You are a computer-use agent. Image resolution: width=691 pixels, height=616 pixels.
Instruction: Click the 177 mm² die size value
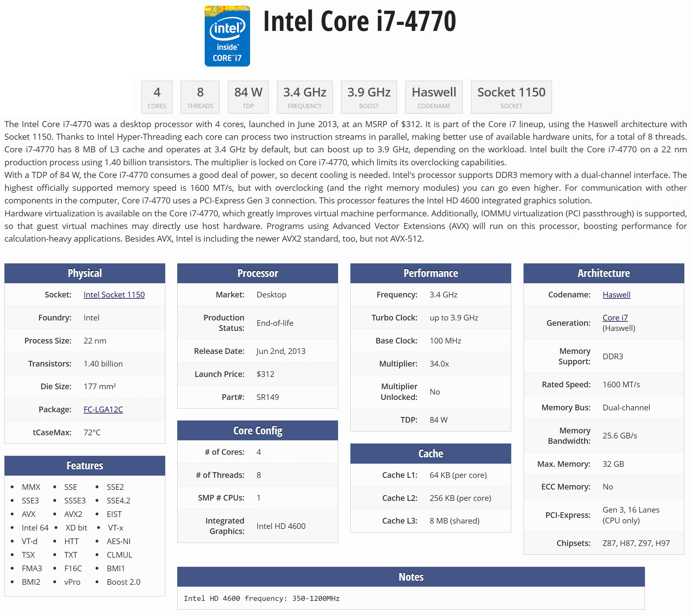100,386
